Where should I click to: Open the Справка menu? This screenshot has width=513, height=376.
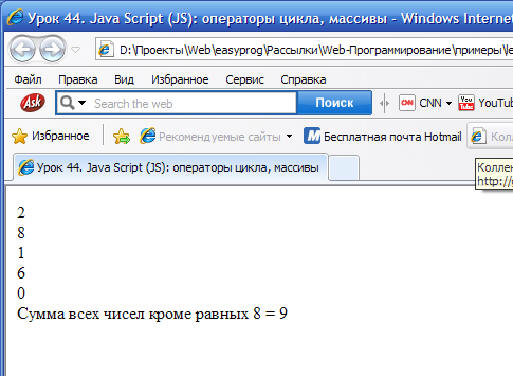303,80
